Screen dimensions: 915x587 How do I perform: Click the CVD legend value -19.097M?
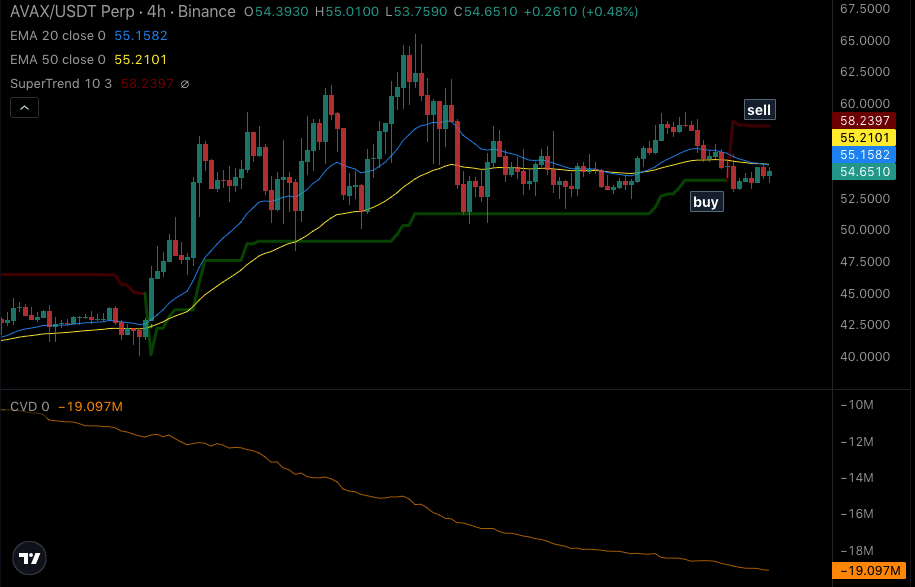(90, 407)
